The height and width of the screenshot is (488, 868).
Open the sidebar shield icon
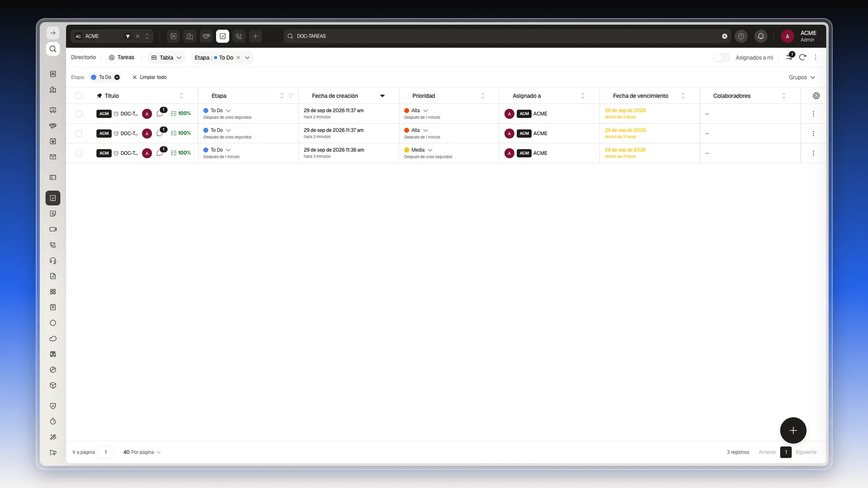coord(53,406)
